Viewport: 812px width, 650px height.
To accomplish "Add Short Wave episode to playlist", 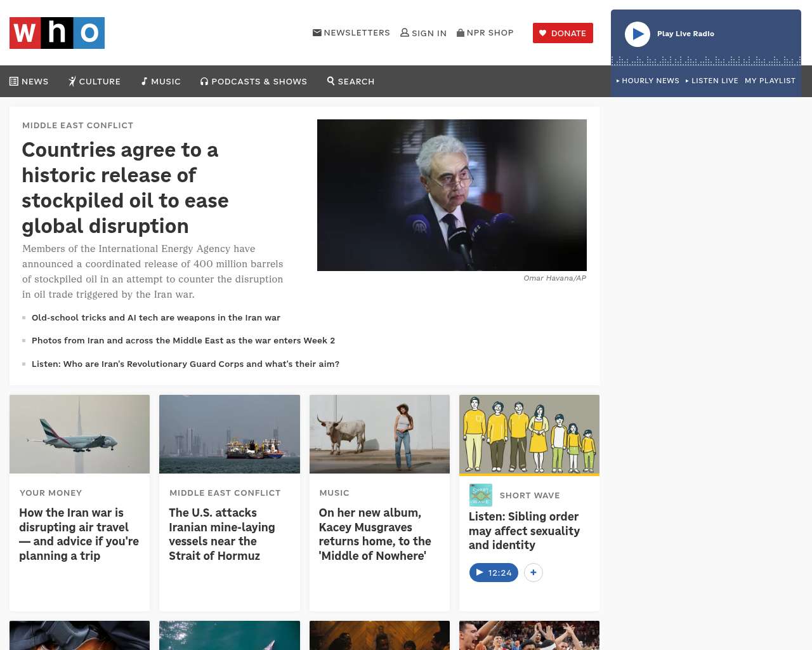I will [534, 573].
